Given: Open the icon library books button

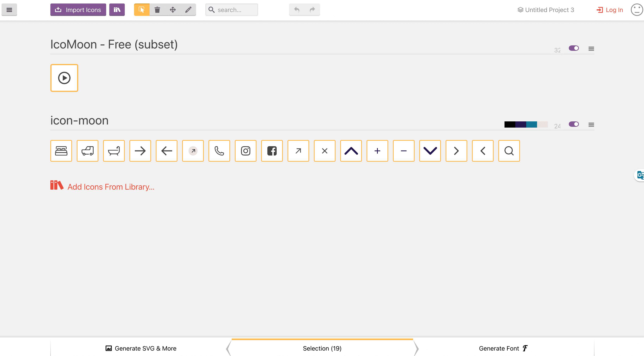Looking at the screenshot, I should (117, 10).
